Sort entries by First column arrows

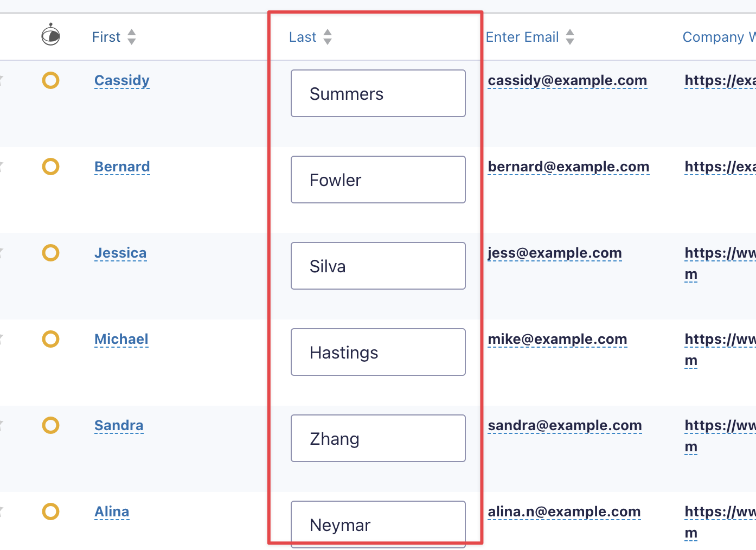[132, 37]
